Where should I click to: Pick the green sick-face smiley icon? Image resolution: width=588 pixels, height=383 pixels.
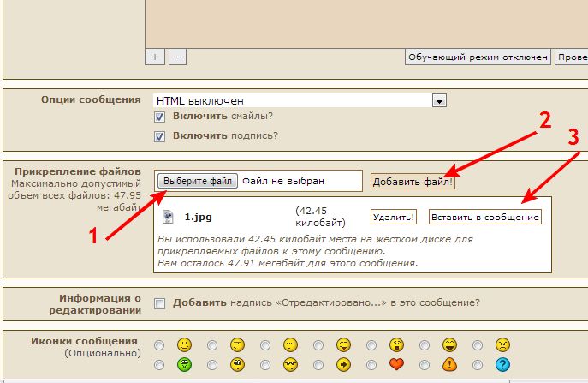pyautogui.click(x=184, y=363)
